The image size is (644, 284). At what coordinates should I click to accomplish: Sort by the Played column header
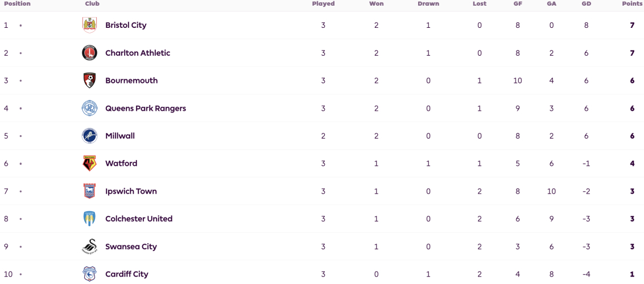click(x=323, y=3)
